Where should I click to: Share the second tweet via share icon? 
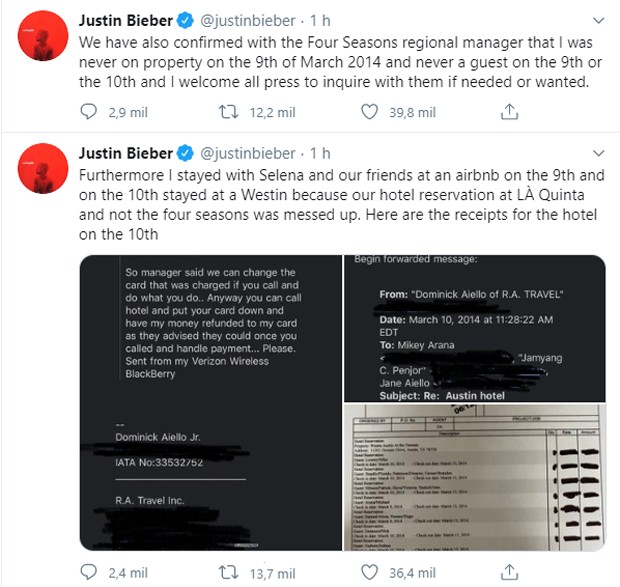pos(509,572)
